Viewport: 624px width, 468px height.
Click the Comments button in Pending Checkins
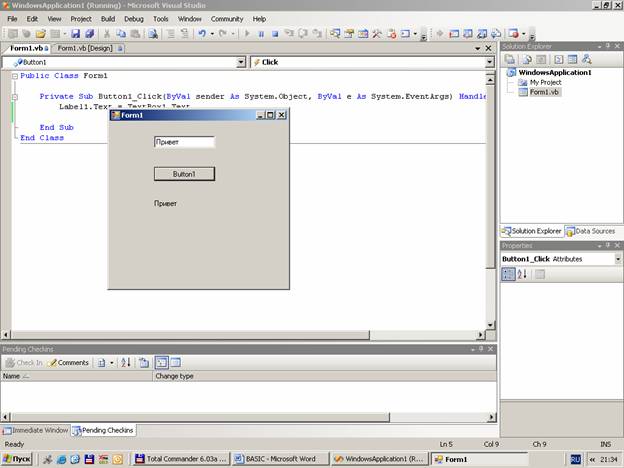point(68,363)
